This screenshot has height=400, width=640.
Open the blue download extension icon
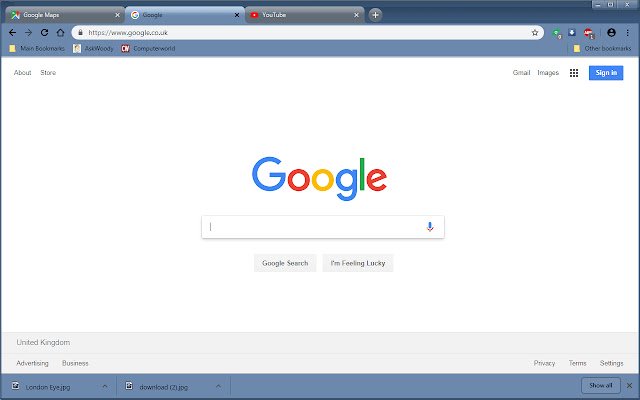[572, 33]
